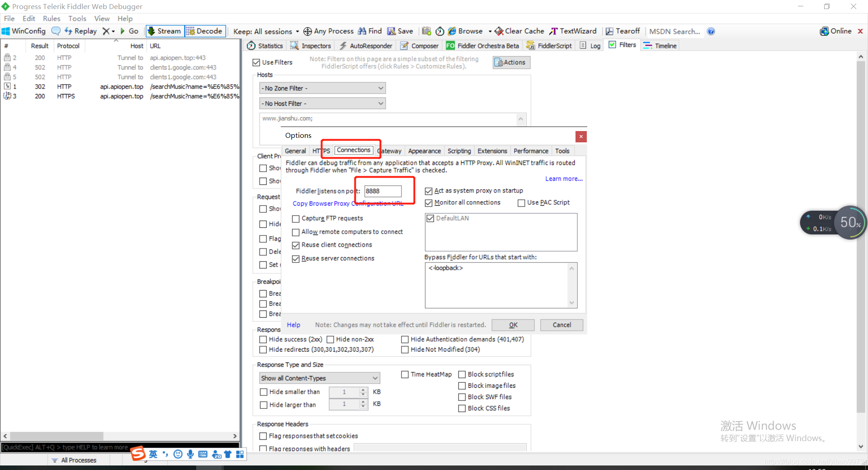
Task: Open Find sessions binoculars
Action: pos(370,31)
